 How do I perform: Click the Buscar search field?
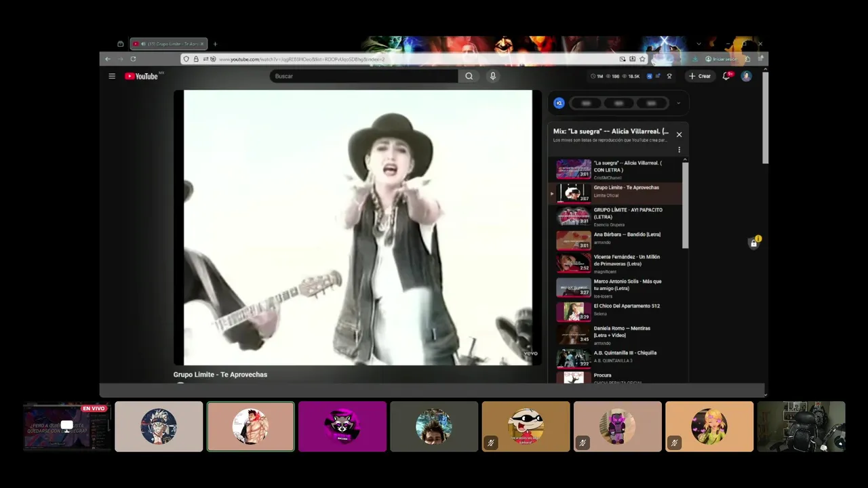click(364, 76)
